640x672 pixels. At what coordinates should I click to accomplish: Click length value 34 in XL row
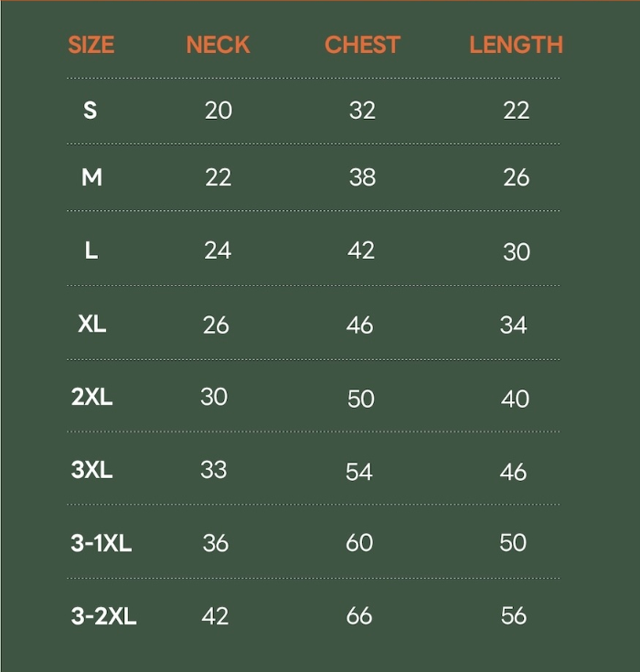(514, 325)
